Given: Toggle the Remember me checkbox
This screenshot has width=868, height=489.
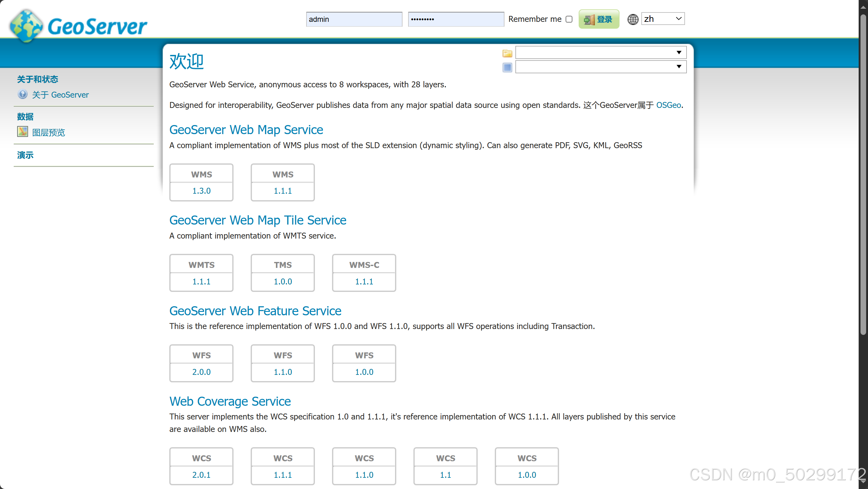Looking at the screenshot, I should point(569,19).
